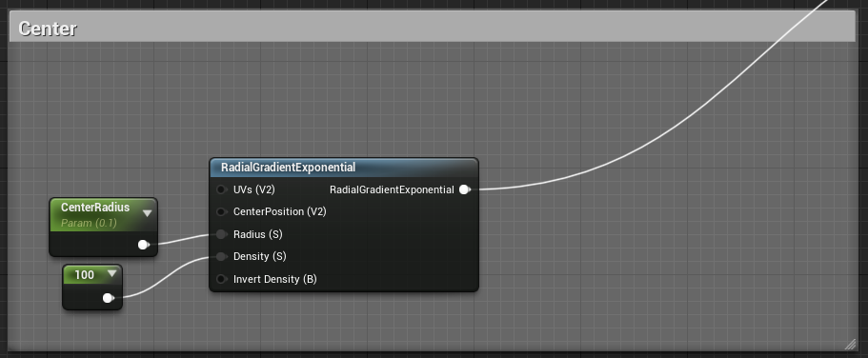Viewport: 868px width, 358px height.
Task: Click the Center comment resize handle
Action: click(x=850, y=344)
